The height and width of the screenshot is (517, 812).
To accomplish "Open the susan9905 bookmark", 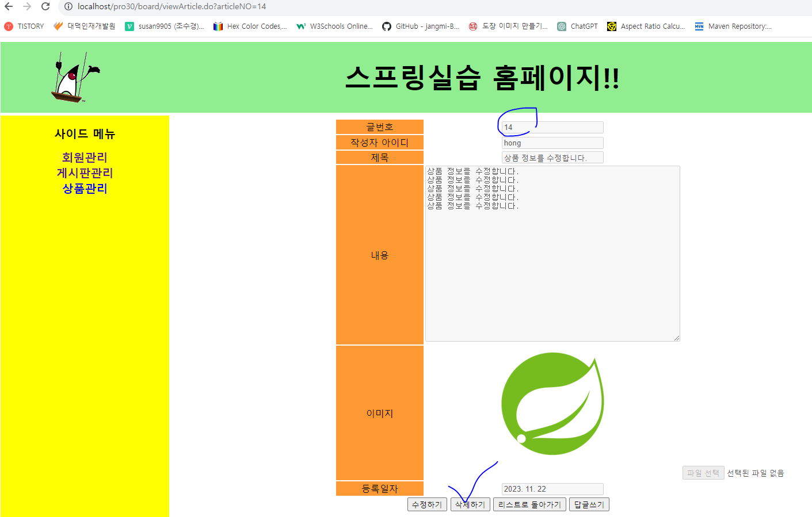I will point(165,26).
